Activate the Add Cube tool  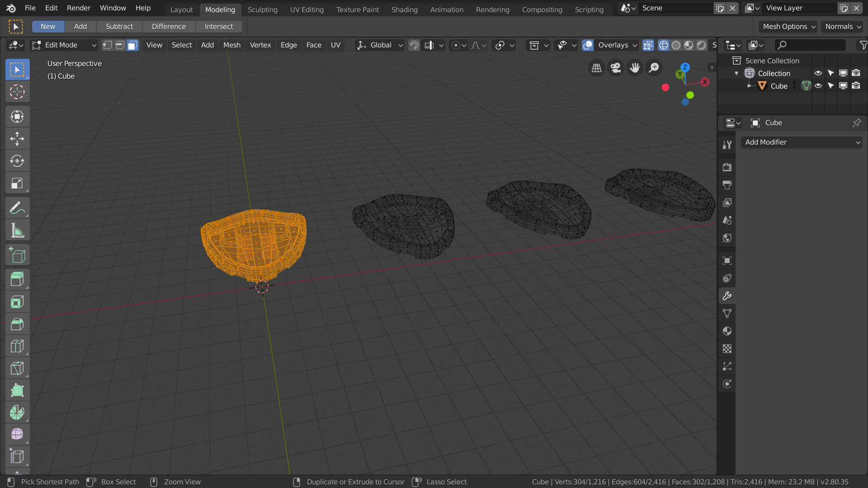pos(17,255)
